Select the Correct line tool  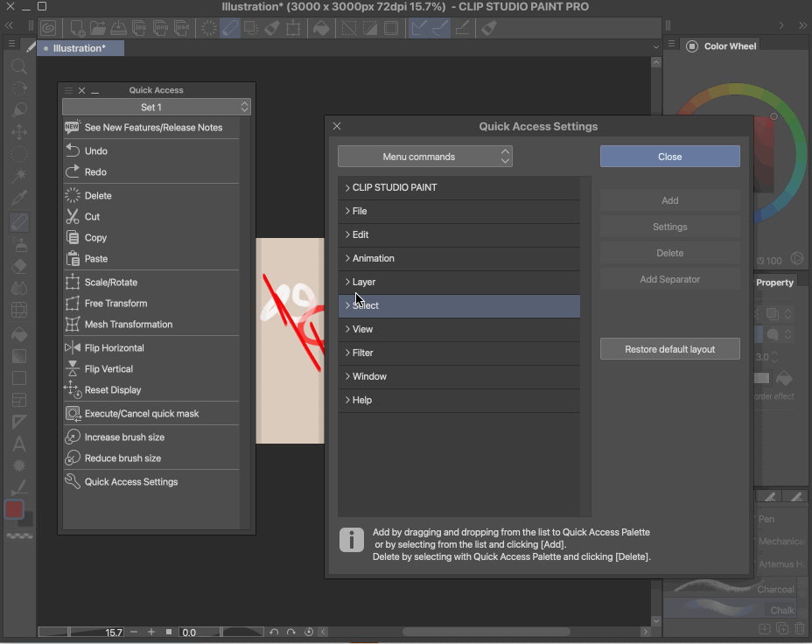(19, 487)
